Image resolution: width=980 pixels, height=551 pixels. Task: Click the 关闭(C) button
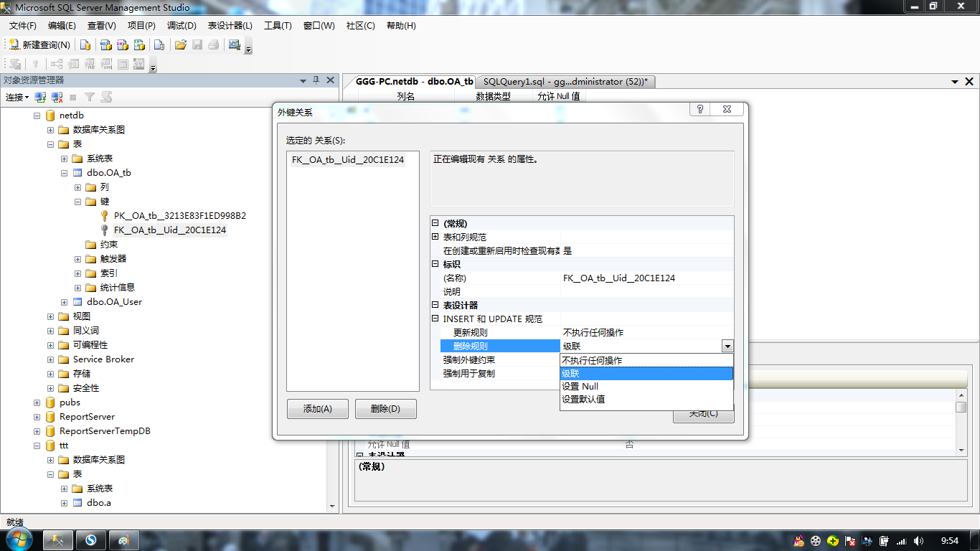coord(702,416)
